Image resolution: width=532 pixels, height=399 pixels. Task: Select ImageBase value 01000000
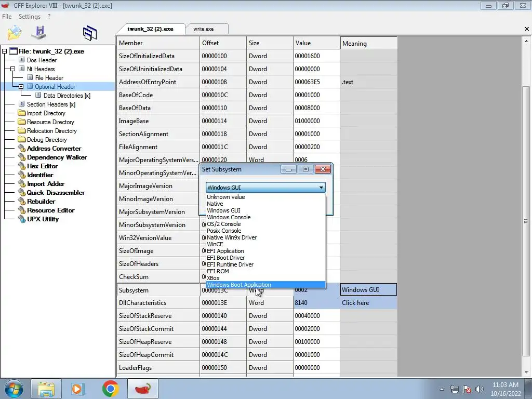click(316, 121)
